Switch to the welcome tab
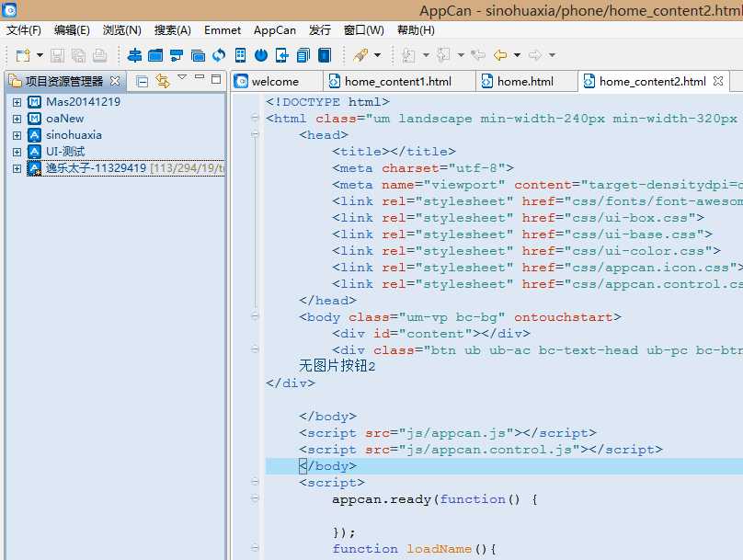 pos(277,82)
